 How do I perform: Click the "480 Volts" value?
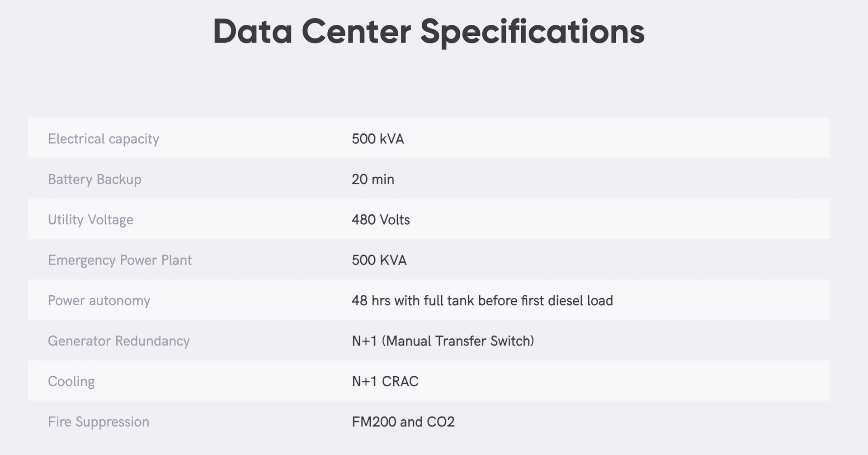pos(381,220)
